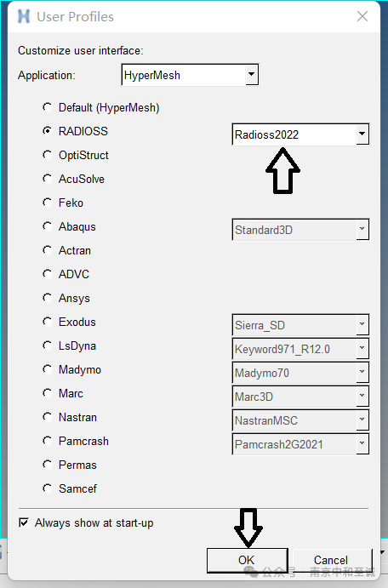The width and height of the screenshot is (388, 588).
Task: Choose the Nastran profile option
Action: coord(48,417)
